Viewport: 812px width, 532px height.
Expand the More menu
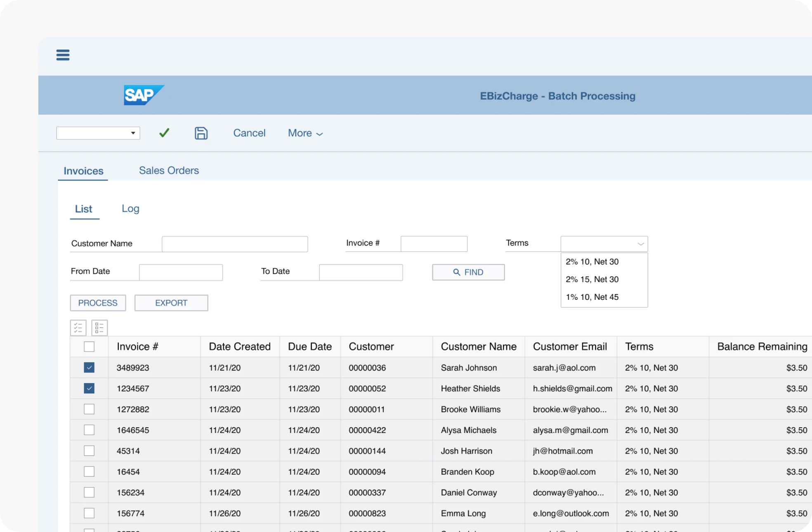click(x=305, y=133)
